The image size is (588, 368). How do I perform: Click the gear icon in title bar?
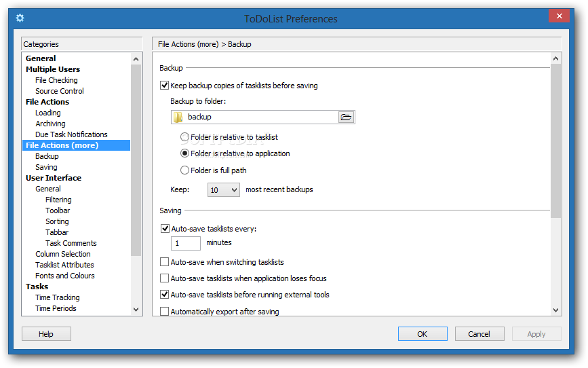pyautogui.click(x=20, y=18)
